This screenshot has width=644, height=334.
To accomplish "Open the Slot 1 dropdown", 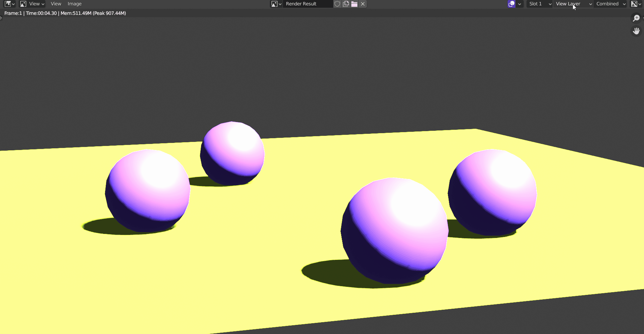I will [538, 4].
